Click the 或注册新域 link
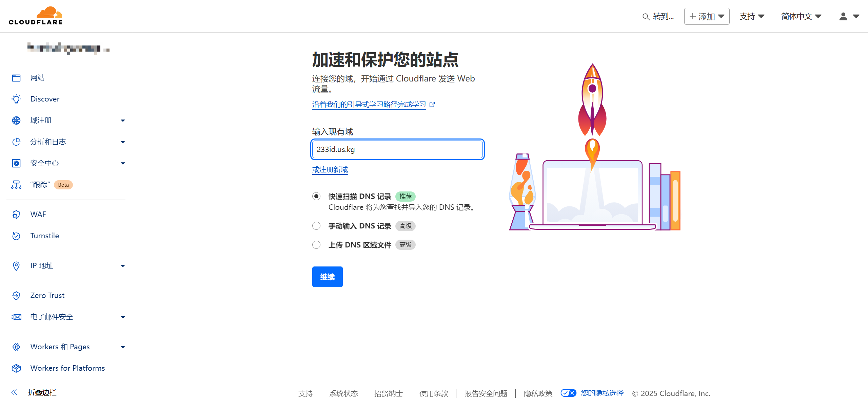Image resolution: width=868 pixels, height=407 pixels. pyautogui.click(x=330, y=170)
